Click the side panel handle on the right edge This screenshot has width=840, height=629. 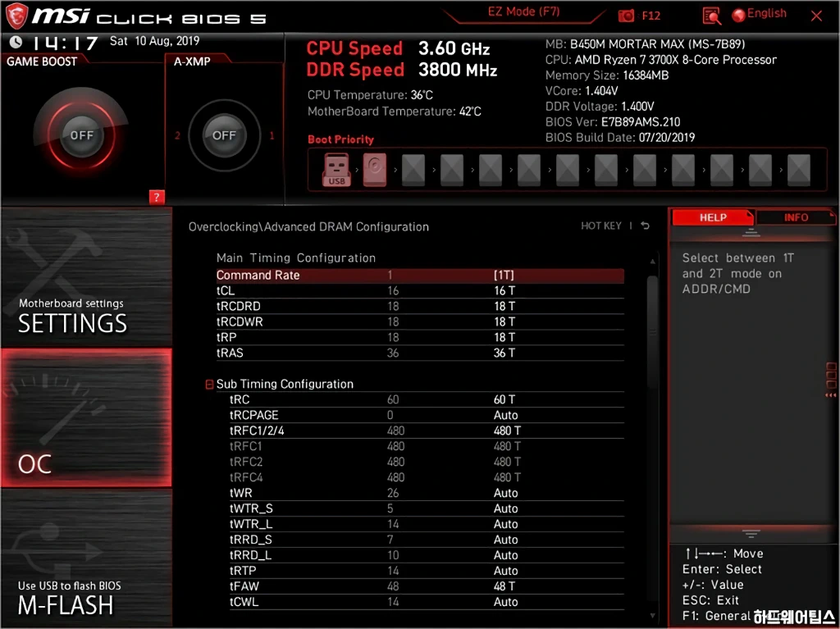(x=831, y=380)
